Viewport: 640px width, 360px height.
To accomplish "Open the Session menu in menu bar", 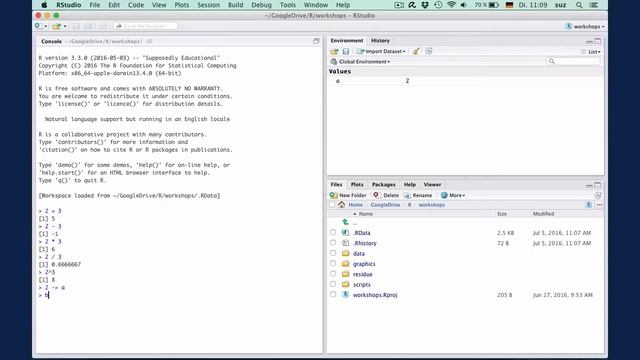I will pos(209,5).
